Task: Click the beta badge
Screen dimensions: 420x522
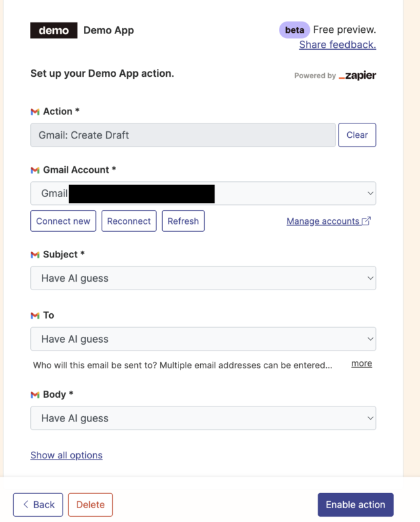Action: 294,30
